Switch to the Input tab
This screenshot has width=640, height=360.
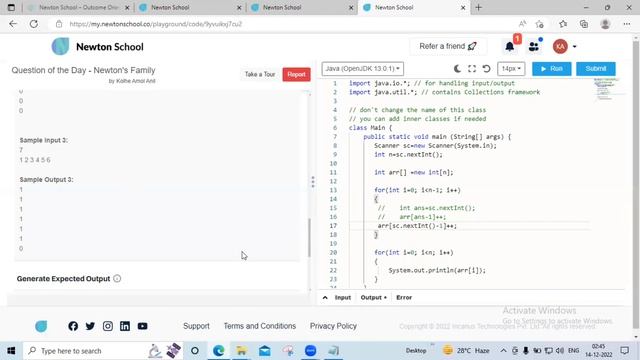(x=342, y=298)
